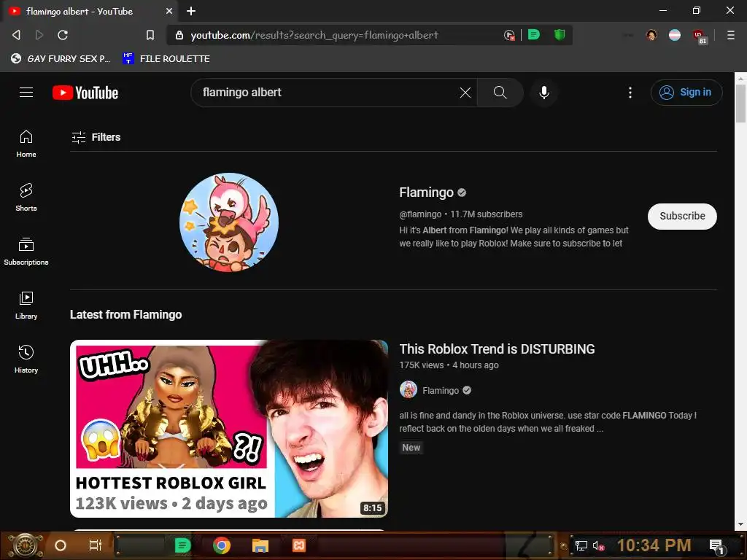Open the FILE ROULETTE bookmark
747x560 pixels.
coord(166,58)
